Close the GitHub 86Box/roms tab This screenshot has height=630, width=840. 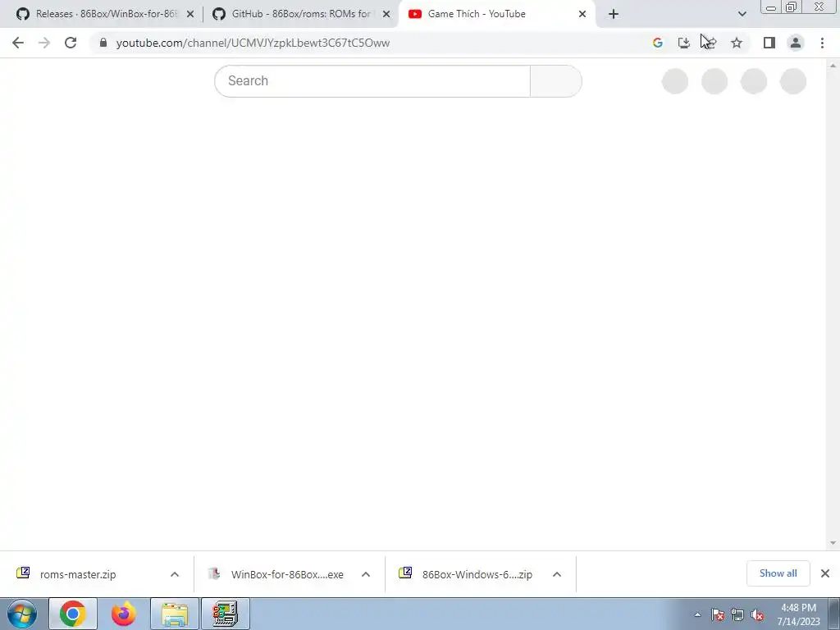[x=386, y=14]
